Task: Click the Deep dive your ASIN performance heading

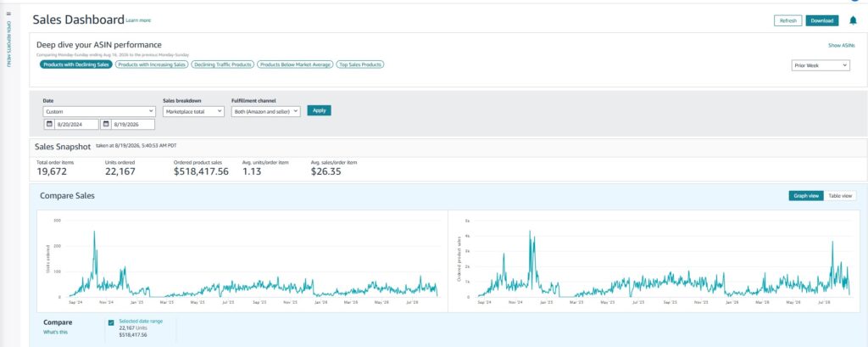Action: point(99,44)
